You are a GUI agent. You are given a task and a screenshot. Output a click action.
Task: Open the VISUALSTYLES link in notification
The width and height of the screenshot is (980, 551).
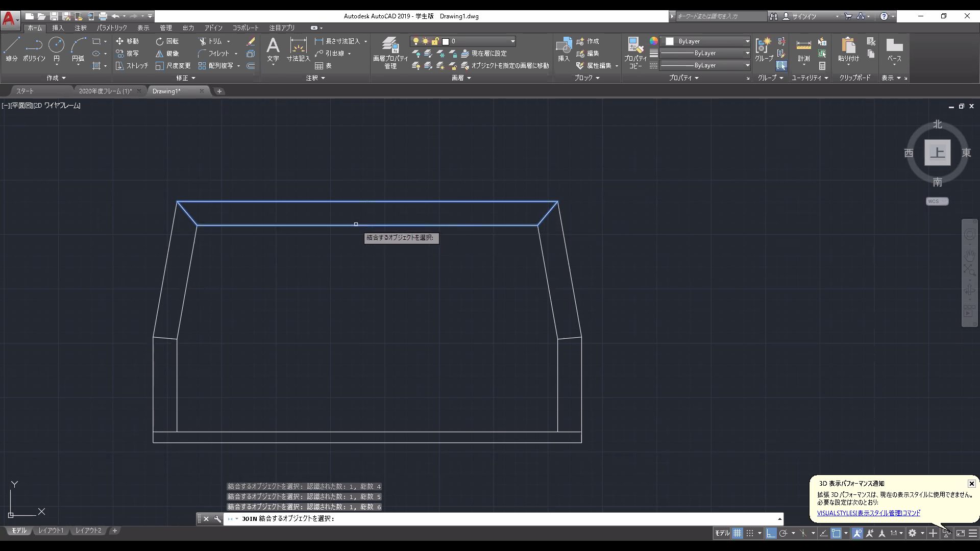(x=868, y=513)
